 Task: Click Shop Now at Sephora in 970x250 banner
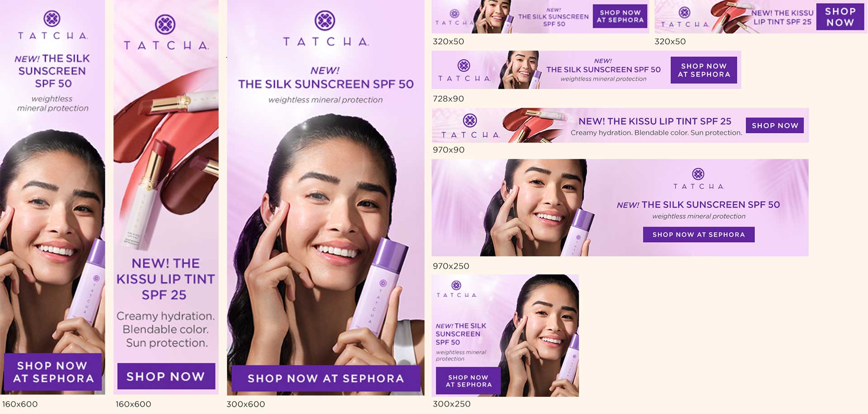(x=698, y=234)
